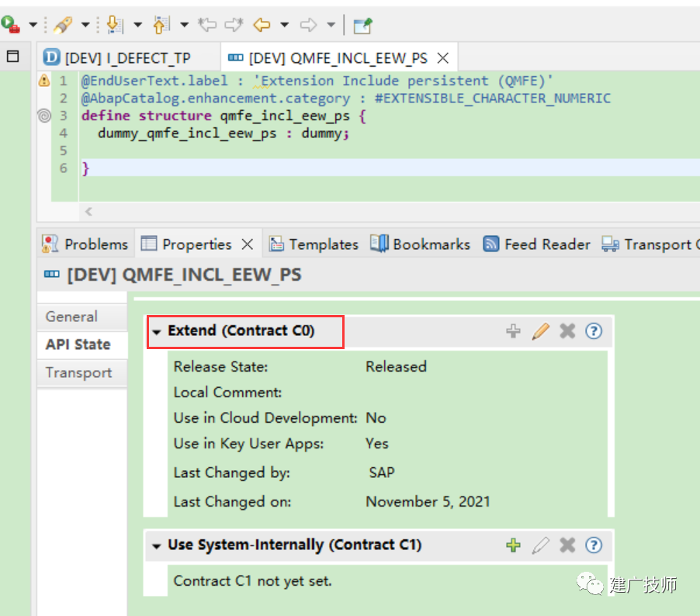Collapse the Extend (Contract C0) section
Image resolution: width=700 pixels, height=616 pixels.
156,331
